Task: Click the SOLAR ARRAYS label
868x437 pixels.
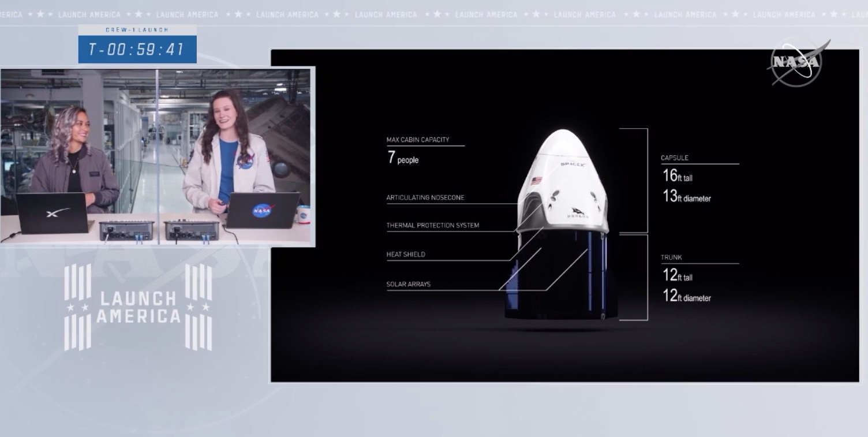Action: click(x=409, y=284)
